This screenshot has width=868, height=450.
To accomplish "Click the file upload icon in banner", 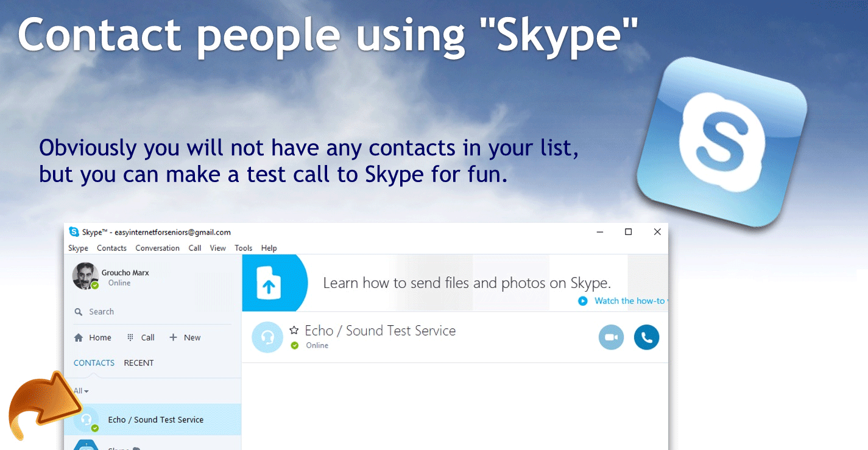I will click(269, 283).
